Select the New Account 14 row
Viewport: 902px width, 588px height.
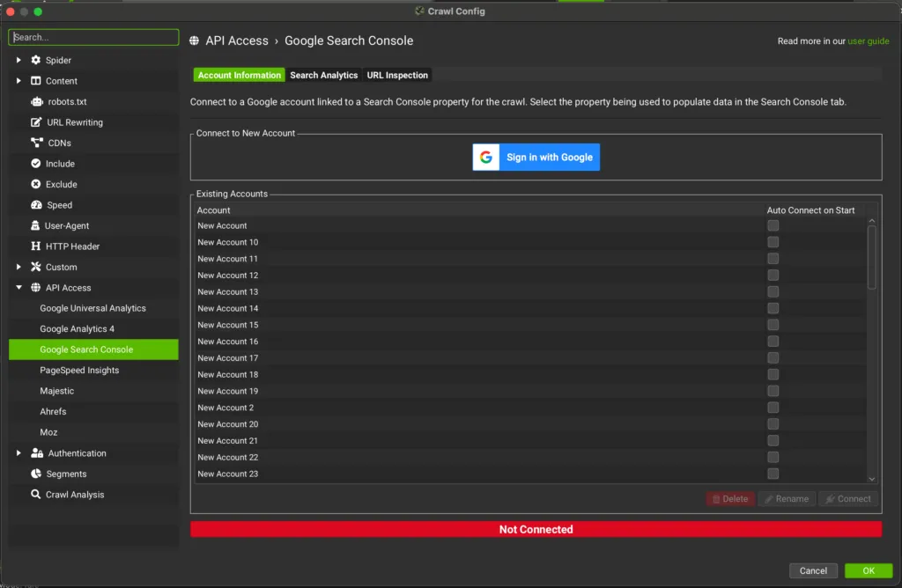529,308
